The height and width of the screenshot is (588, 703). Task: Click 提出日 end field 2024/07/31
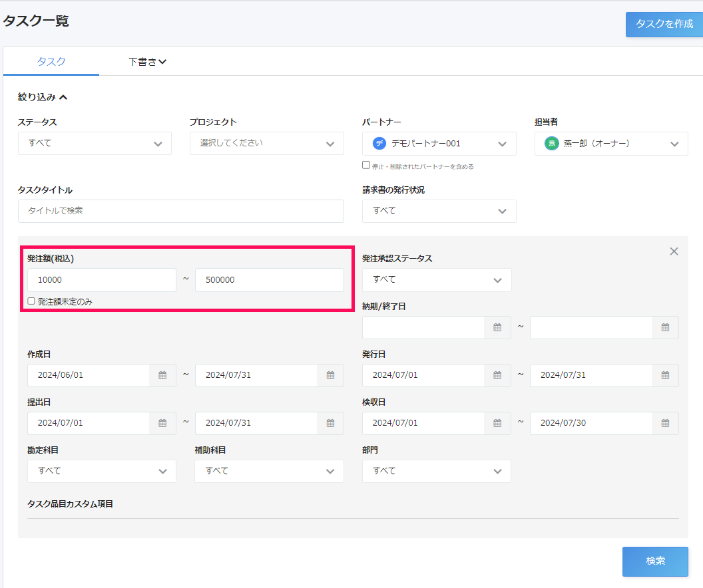coord(256,423)
